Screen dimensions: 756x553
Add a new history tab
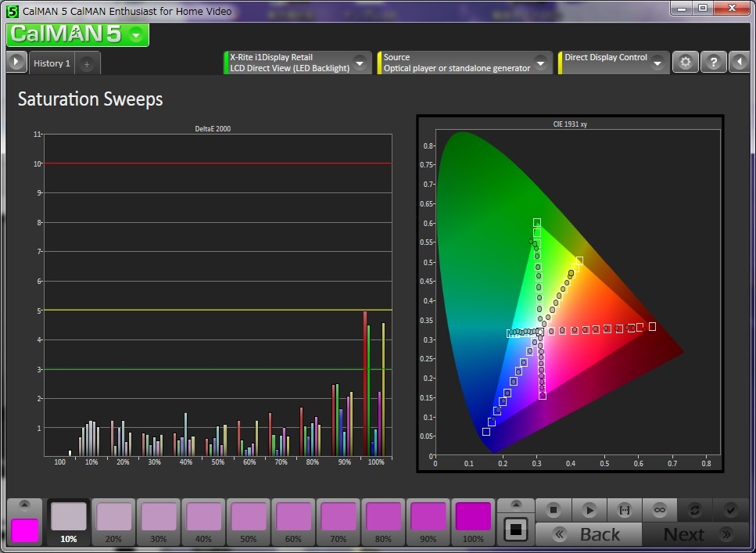pos(87,63)
